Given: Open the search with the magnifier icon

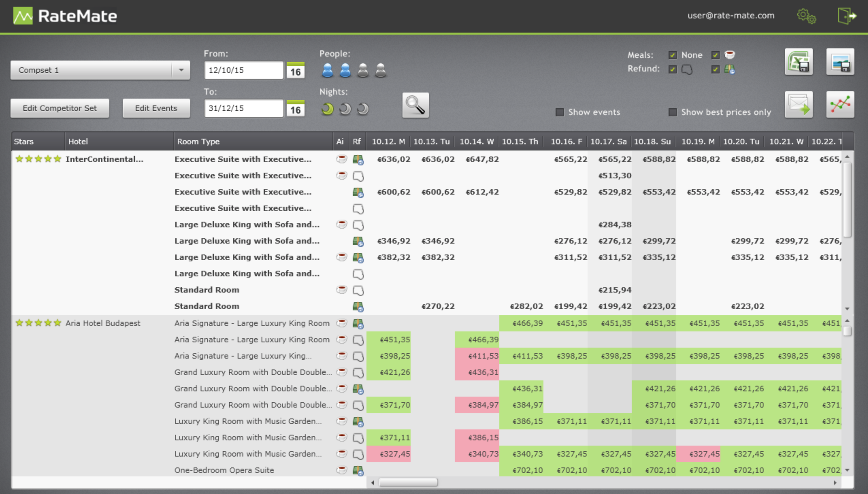Looking at the screenshot, I should (x=415, y=105).
